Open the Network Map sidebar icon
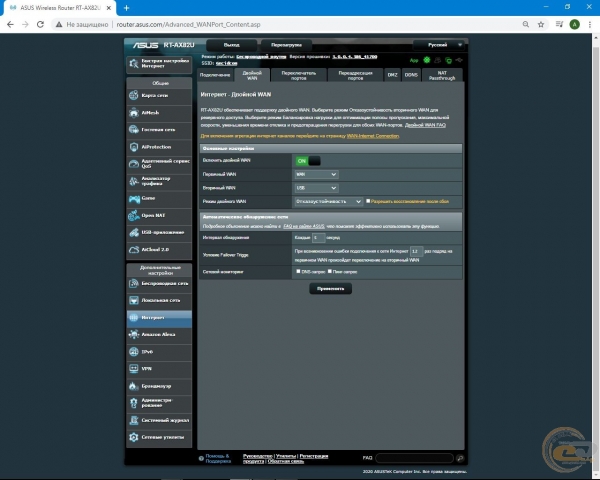The image size is (600, 480). pyautogui.click(x=134, y=95)
